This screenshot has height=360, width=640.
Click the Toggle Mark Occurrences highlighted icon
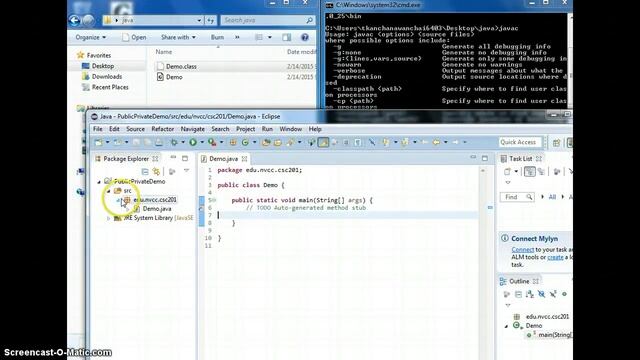pos(323,142)
